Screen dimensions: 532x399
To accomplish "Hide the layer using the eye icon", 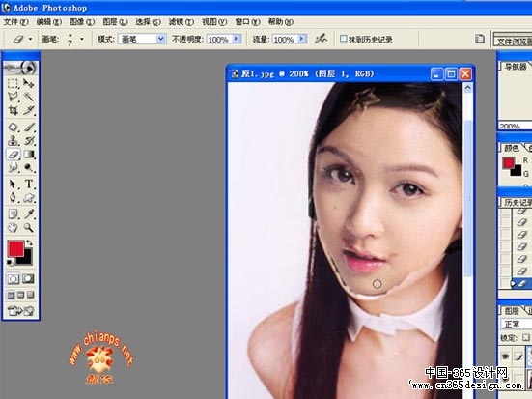I will click(505, 356).
